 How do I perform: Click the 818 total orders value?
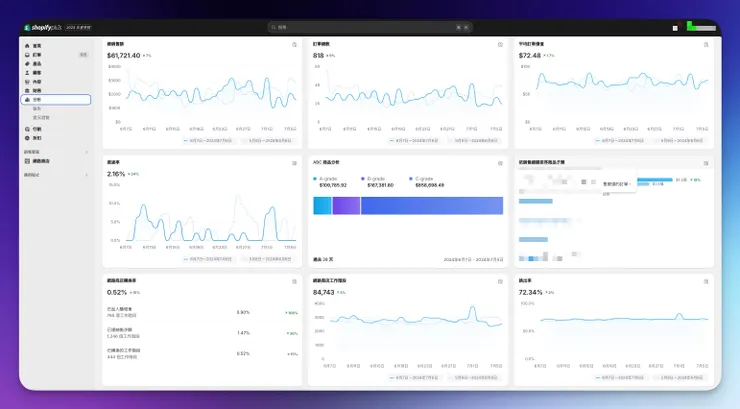[x=319, y=55]
